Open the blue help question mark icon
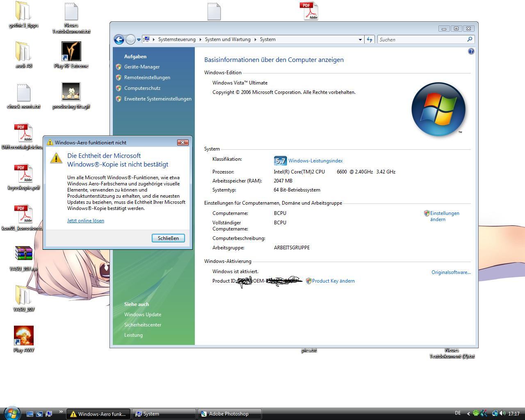 coord(471,51)
